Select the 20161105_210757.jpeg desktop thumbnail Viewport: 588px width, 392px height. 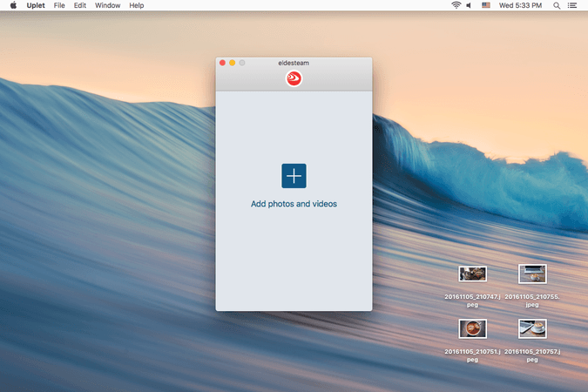click(532, 328)
